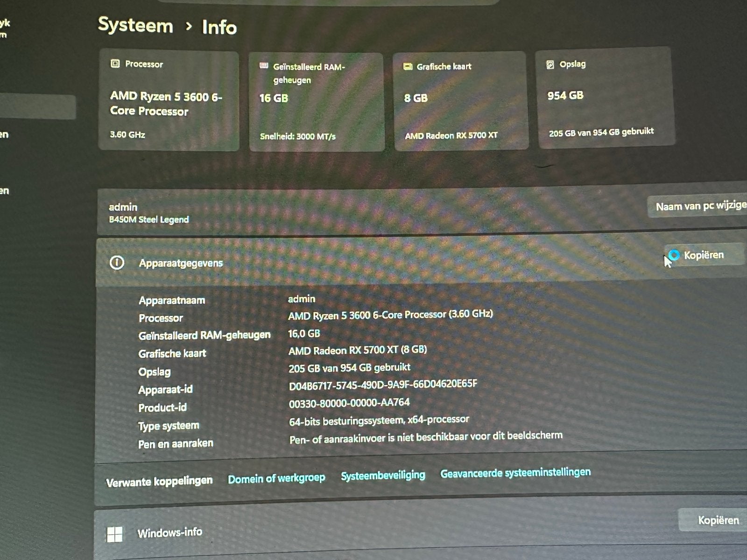Image resolution: width=747 pixels, height=560 pixels.
Task: Click the B450M Steel Legend text
Action: 149,219
